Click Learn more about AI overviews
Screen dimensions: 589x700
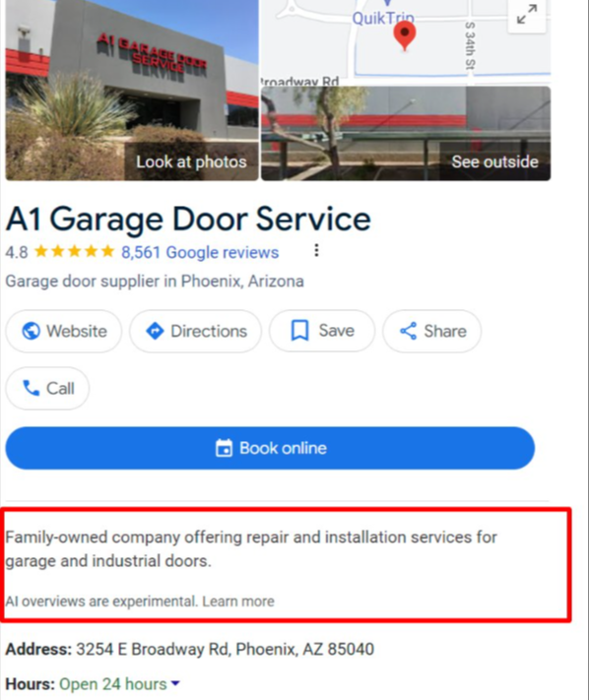point(238,602)
